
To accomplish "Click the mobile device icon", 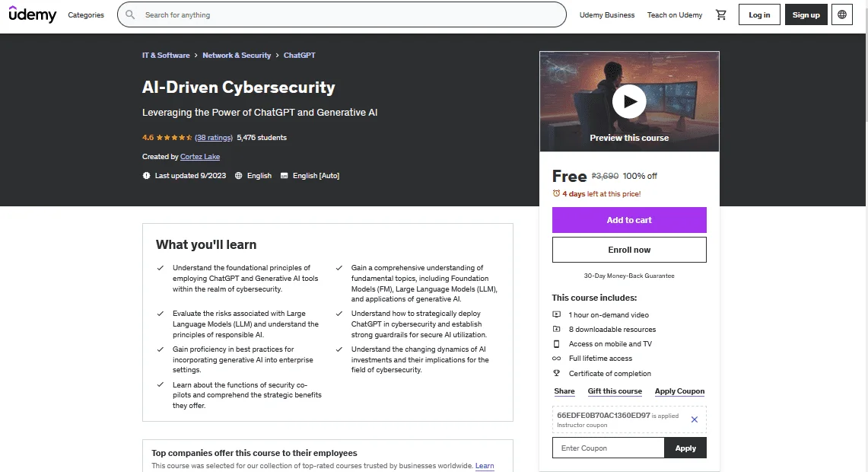I will [556, 343].
